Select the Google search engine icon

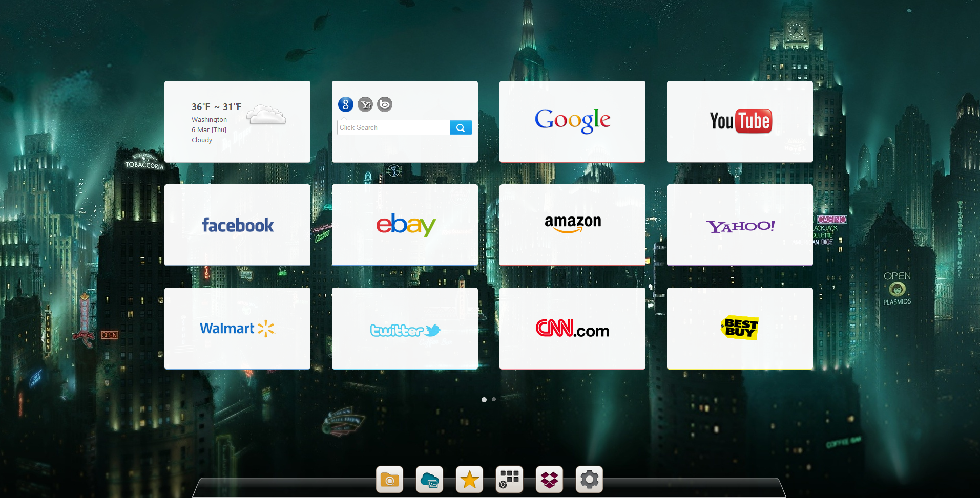click(346, 104)
